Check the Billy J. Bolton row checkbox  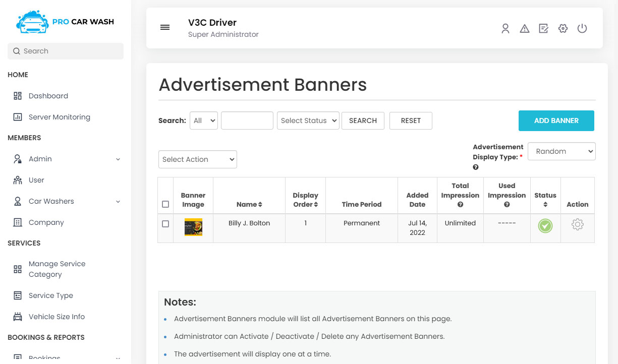tap(165, 224)
